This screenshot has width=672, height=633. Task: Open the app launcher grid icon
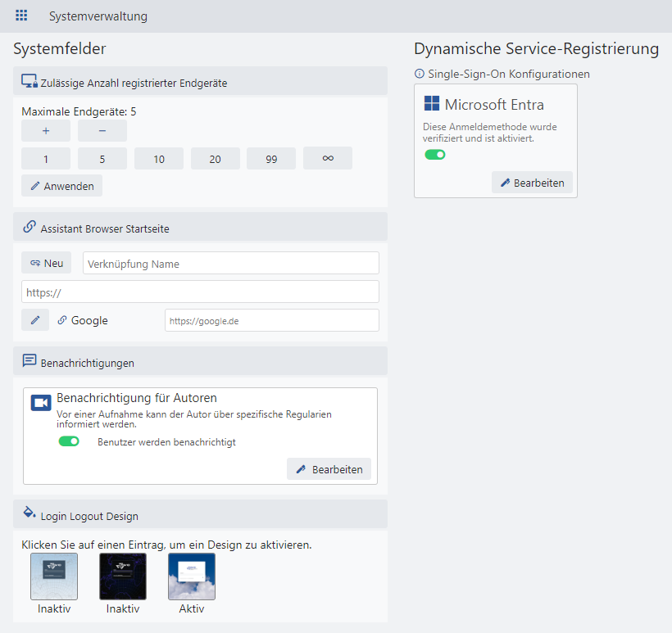pos(21,16)
